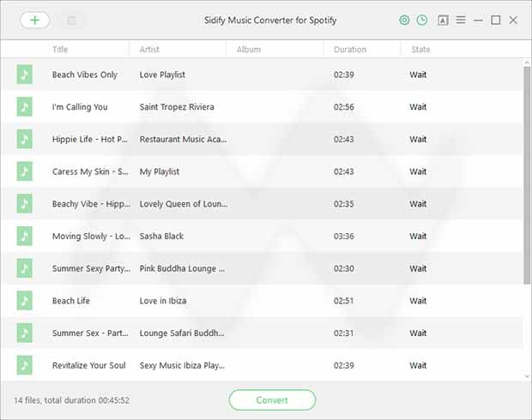The width and height of the screenshot is (532, 420).
Task: Click artist Sexy Music Ibiza Play...
Action: tap(182, 365)
